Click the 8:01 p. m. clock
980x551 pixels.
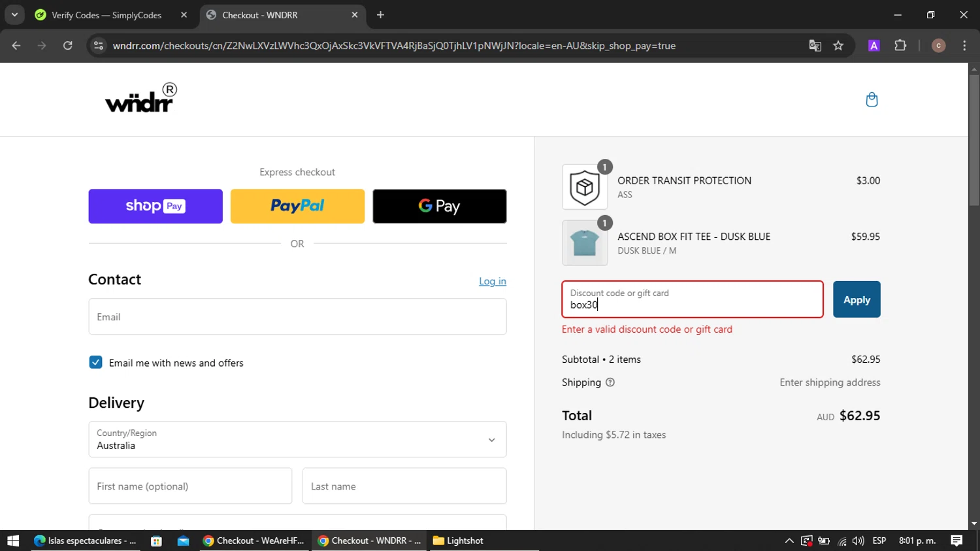(917, 541)
